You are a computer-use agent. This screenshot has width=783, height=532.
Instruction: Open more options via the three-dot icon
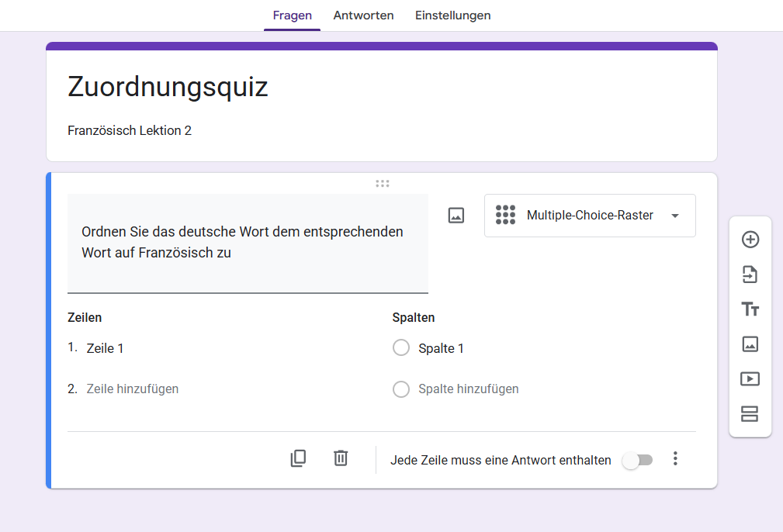coord(675,459)
